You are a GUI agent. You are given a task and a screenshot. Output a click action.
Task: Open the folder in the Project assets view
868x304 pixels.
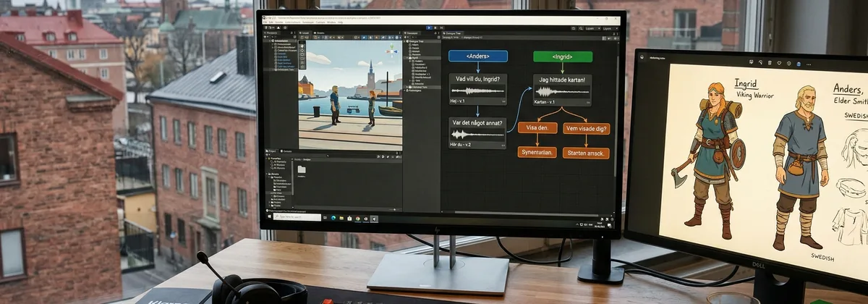pos(302,169)
